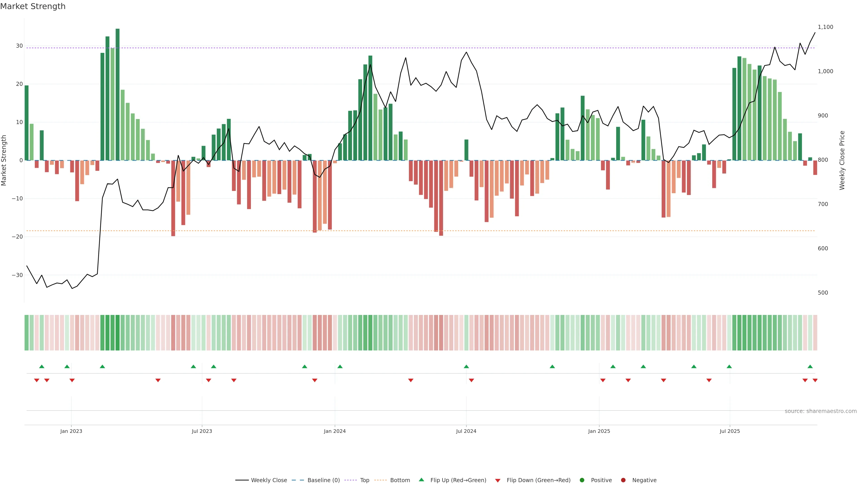Click flip-up marker at Jan 2024

pos(340,366)
